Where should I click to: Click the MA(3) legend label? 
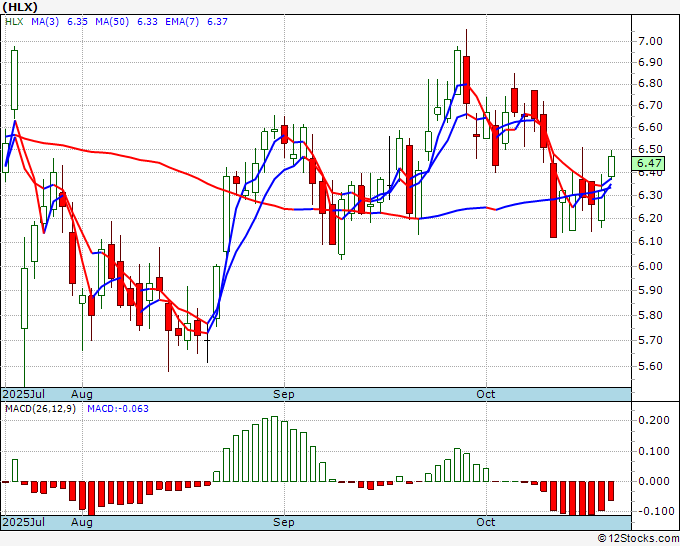(x=45, y=22)
